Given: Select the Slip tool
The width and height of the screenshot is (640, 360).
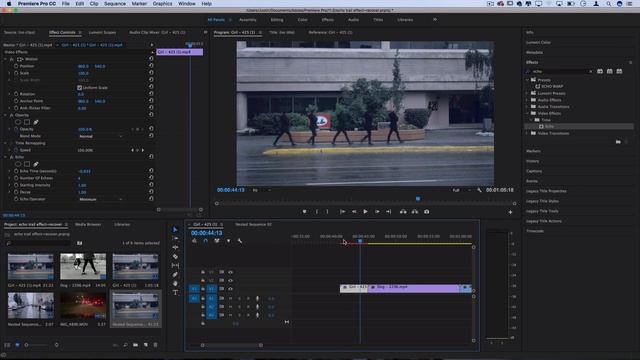Looking at the screenshot, I should [175, 265].
